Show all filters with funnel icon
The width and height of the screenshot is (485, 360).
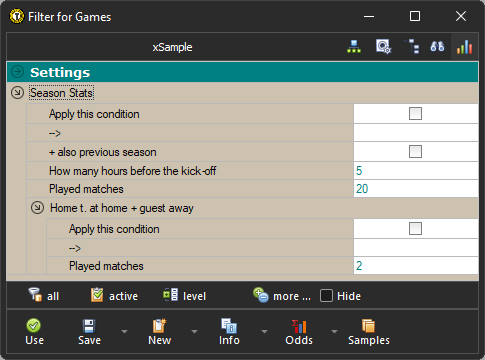tap(44, 296)
